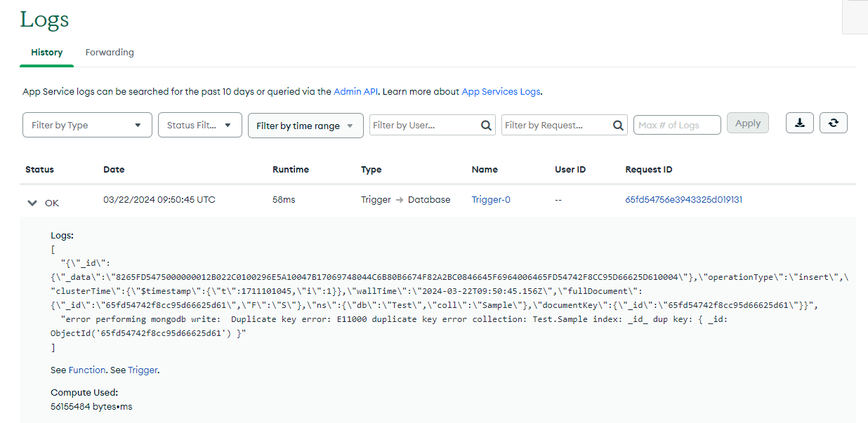
Task: Click the download logs icon
Action: (x=799, y=123)
